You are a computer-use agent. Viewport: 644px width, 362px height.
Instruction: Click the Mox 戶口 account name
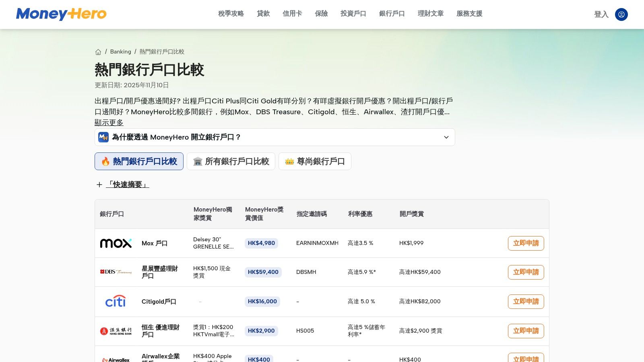tap(155, 243)
